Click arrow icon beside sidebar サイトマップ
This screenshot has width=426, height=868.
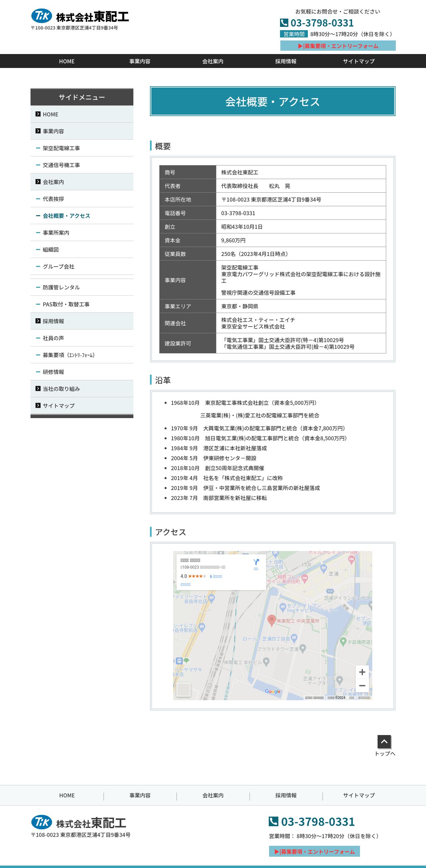(x=38, y=405)
